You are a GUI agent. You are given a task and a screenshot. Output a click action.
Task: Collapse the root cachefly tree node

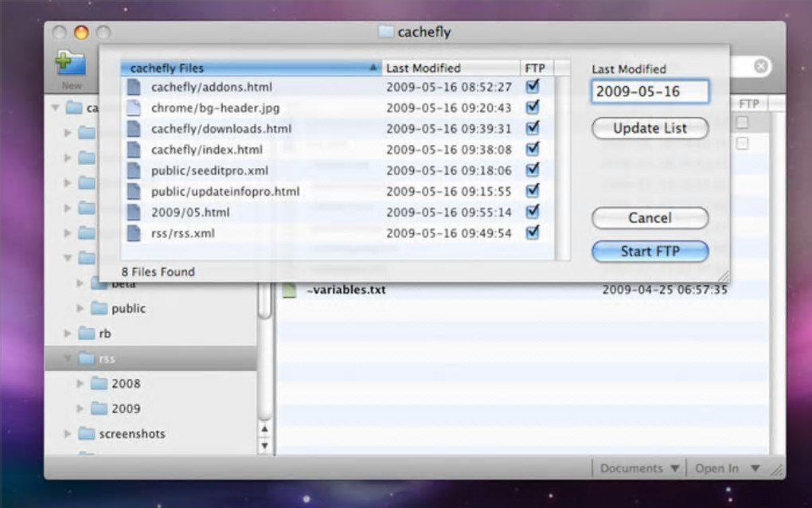point(55,107)
